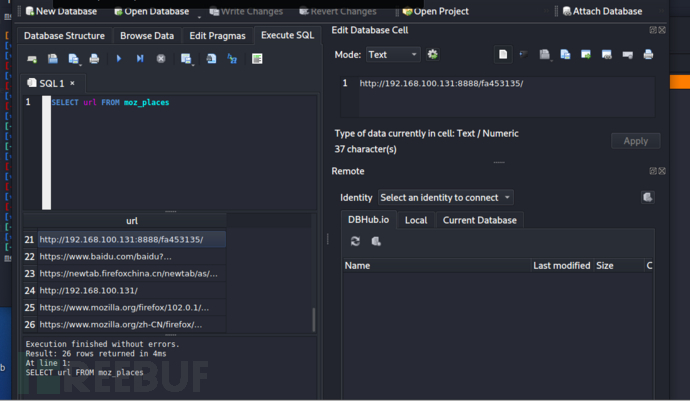690x401 pixels.
Task: Click auto-format gear icon next to Mode
Action: 433,54
